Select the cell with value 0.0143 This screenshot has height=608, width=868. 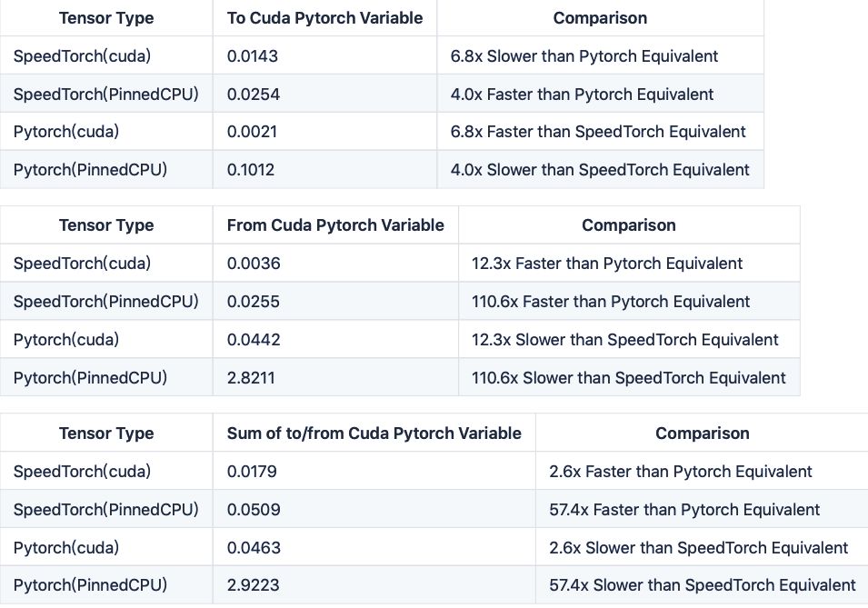tap(253, 56)
